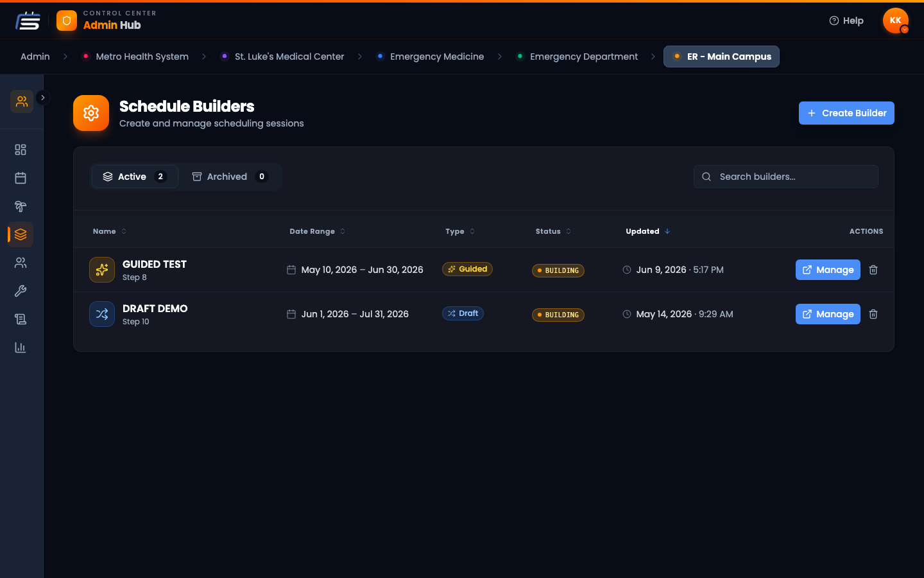
Task: Open the palm tree time-off sidebar icon
Action: click(x=21, y=206)
